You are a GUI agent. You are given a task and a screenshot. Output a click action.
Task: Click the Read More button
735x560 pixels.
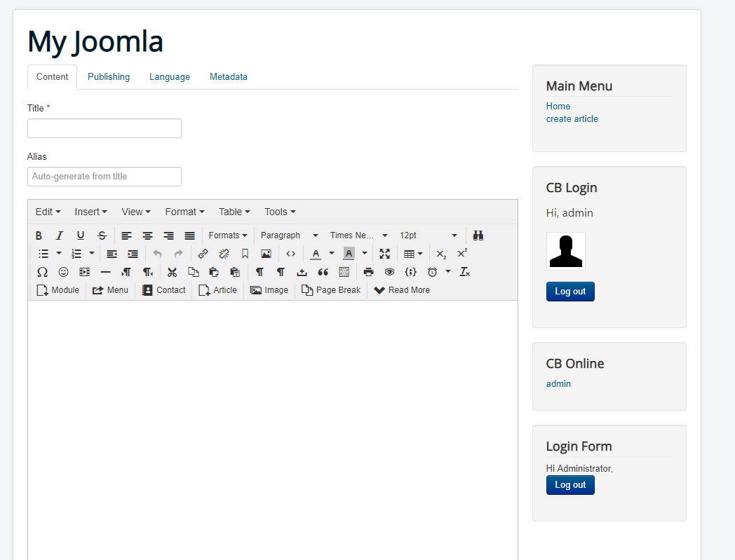coord(402,290)
